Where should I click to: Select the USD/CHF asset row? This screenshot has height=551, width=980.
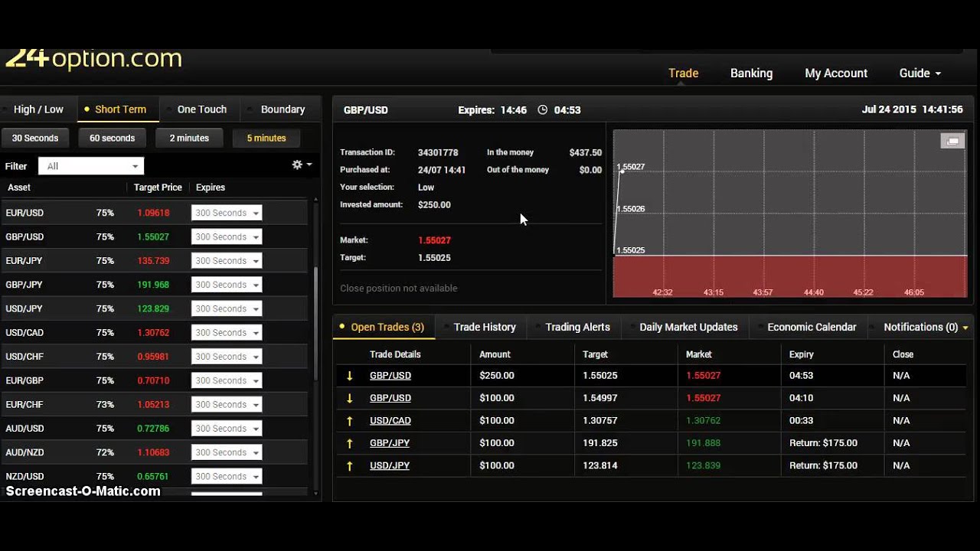tap(153, 357)
